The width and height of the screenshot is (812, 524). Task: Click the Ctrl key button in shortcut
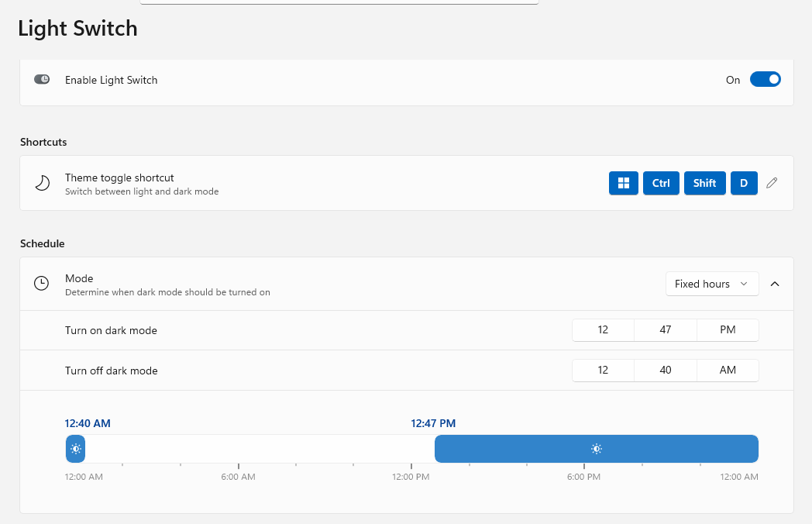pyautogui.click(x=661, y=183)
